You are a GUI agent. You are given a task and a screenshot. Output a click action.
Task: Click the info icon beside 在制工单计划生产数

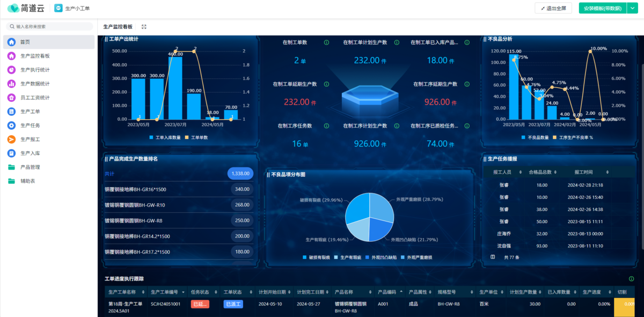coord(397,42)
